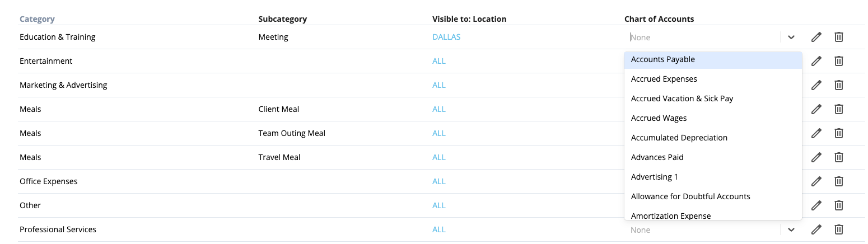Viewport: 868px width, 244px height.
Task: Select Accounts Payable from the list
Action: pyautogui.click(x=662, y=59)
